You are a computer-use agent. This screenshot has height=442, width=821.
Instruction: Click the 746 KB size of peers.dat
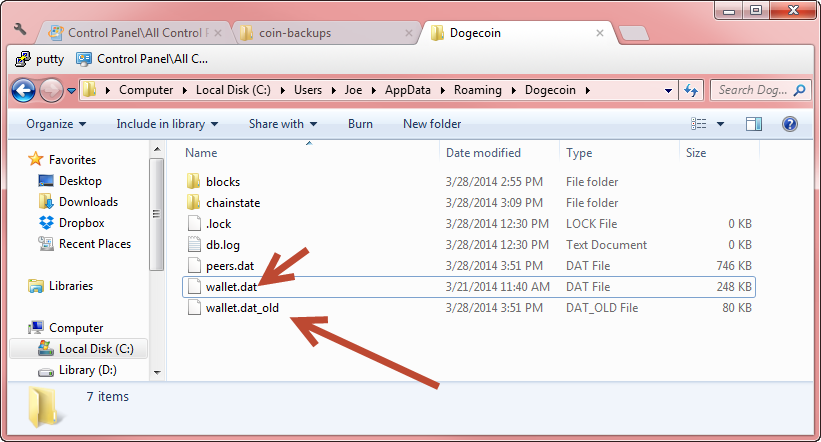(734, 266)
